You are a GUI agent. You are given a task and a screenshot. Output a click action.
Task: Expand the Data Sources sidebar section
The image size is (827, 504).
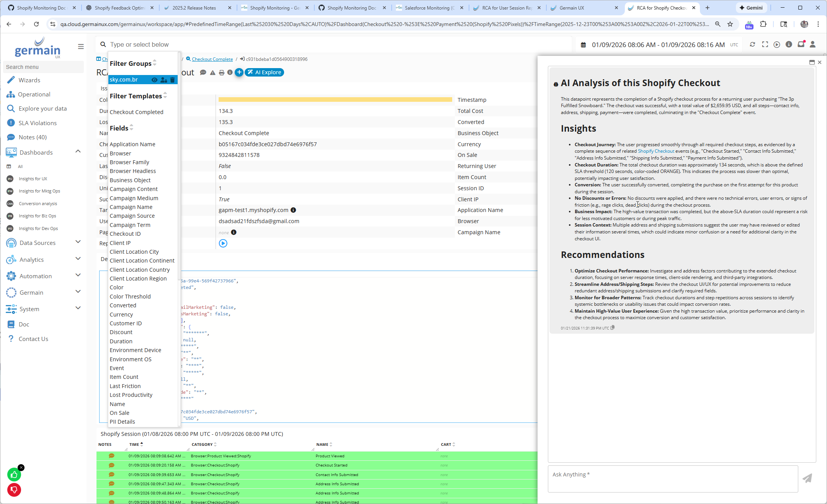point(78,242)
